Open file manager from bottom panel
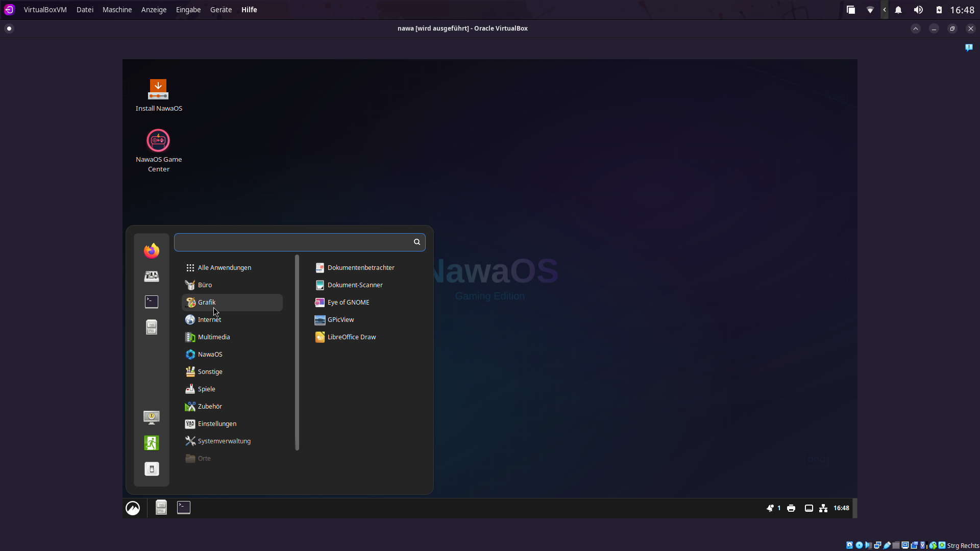 (x=161, y=507)
